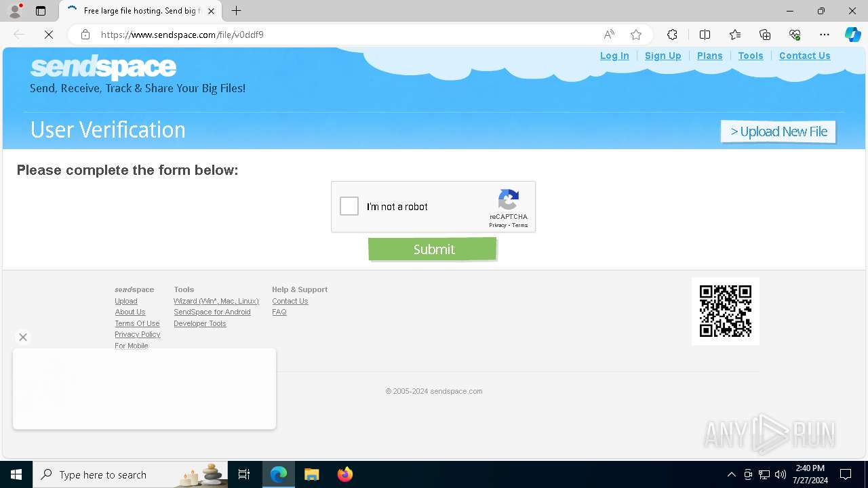Open Task View on the taskbar
868x488 pixels.
244,474
